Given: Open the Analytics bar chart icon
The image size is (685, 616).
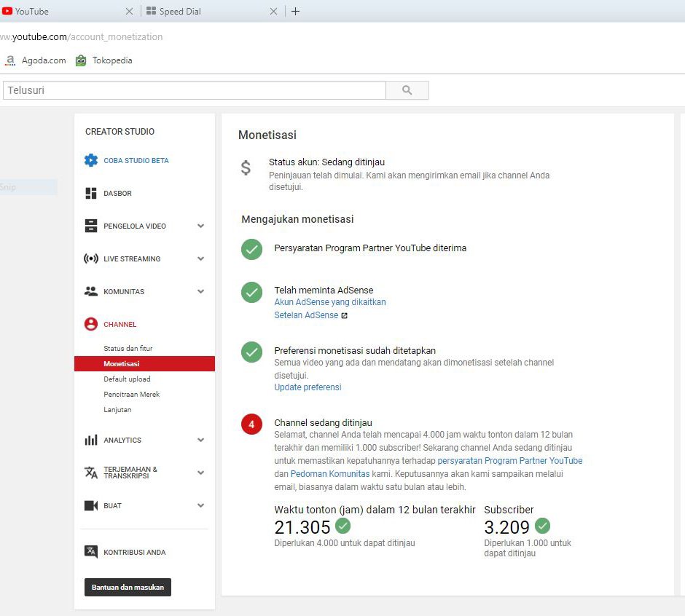Looking at the screenshot, I should 91,440.
